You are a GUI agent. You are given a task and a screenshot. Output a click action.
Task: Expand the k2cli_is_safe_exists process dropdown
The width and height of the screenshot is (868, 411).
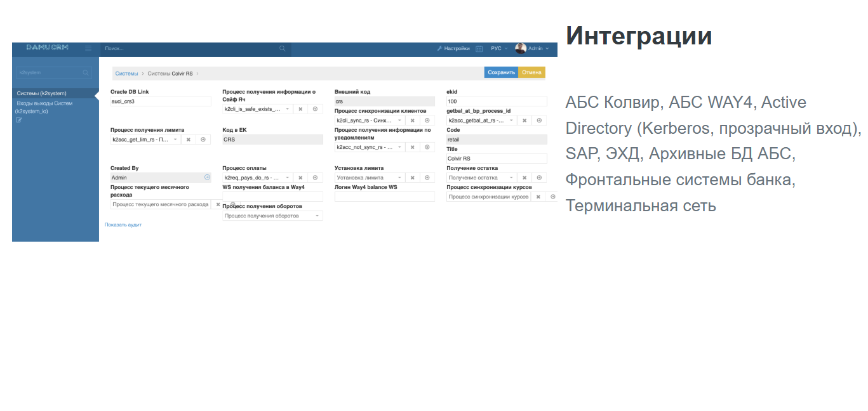(x=287, y=109)
